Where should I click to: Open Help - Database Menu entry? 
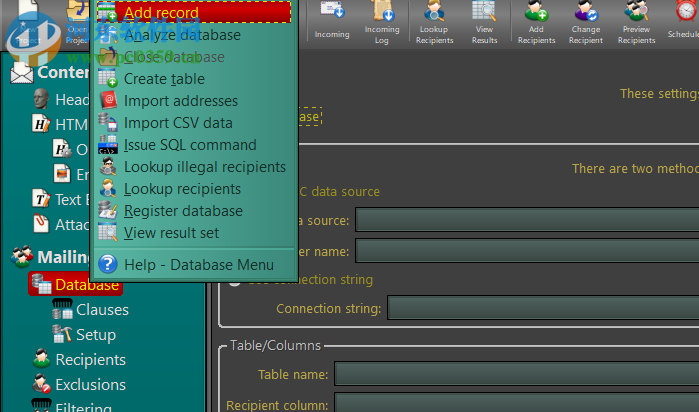pos(198,265)
